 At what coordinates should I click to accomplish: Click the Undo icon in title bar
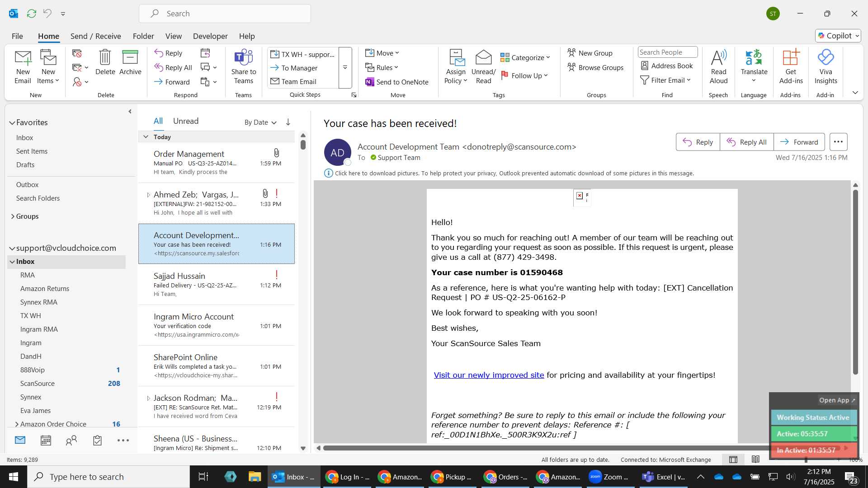[47, 14]
